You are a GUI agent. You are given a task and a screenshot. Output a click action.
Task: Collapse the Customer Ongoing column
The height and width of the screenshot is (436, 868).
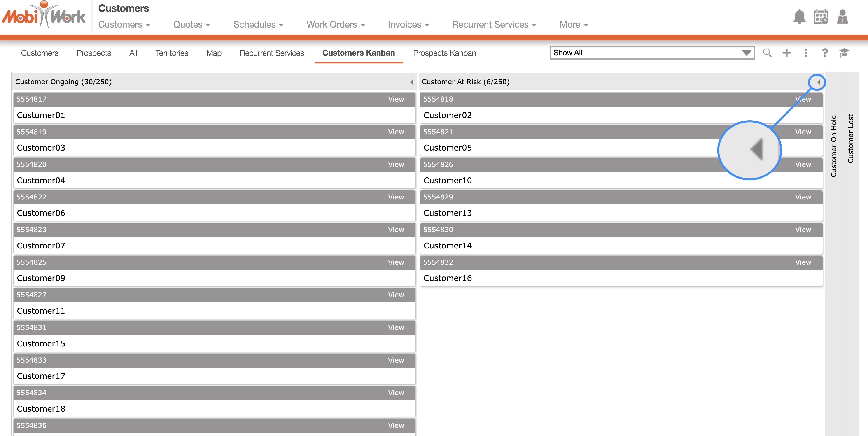click(x=411, y=82)
